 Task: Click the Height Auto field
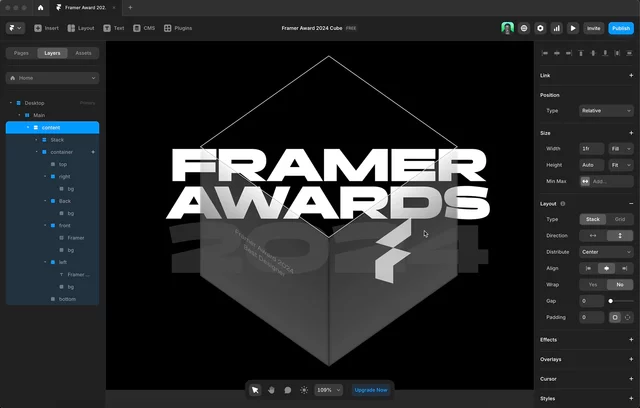pos(591,165)
